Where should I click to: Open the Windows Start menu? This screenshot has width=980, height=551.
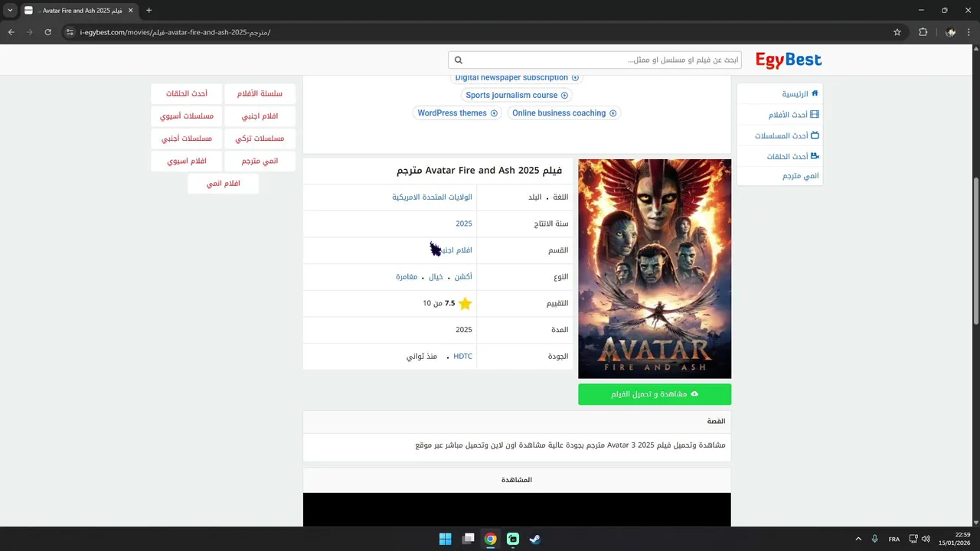coord(445,539)
